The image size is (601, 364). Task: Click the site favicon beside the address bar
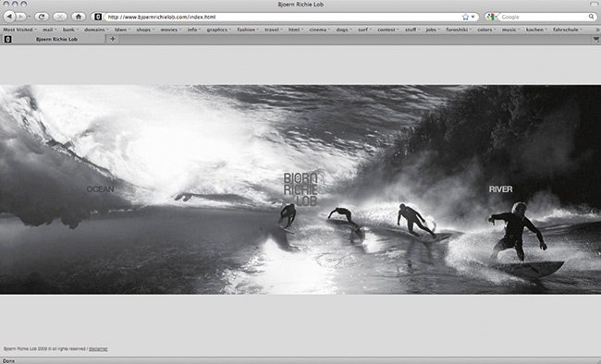click(98, 17)
